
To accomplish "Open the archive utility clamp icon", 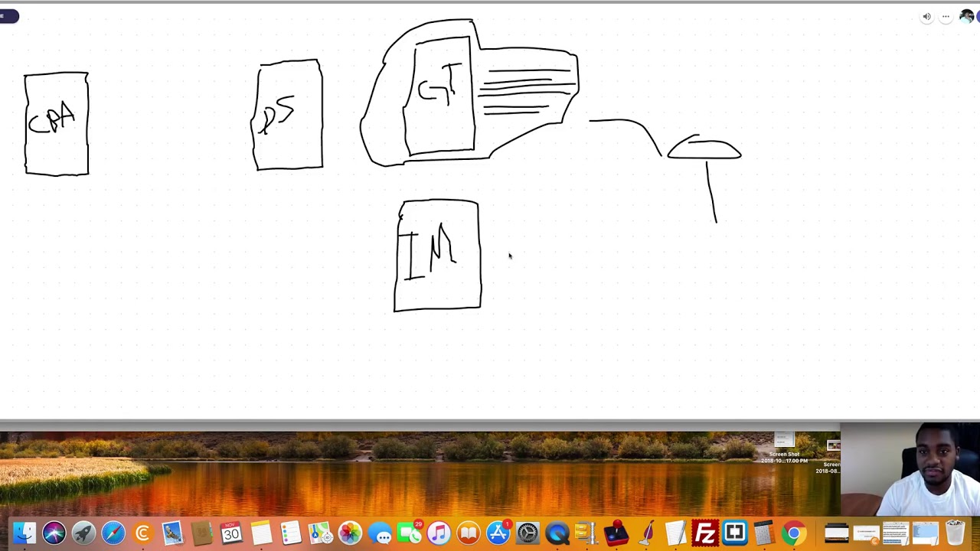I will pos(586,533).
